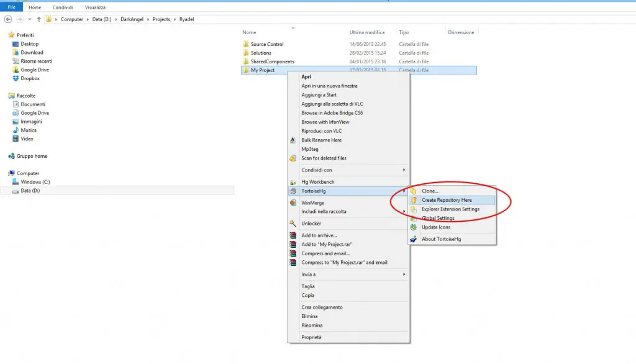Sort by Dimensione column header

(x=461, y=32)
